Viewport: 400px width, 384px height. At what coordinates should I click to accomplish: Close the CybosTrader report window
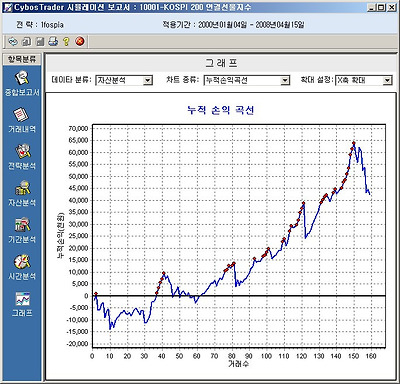tap(391, 7)
